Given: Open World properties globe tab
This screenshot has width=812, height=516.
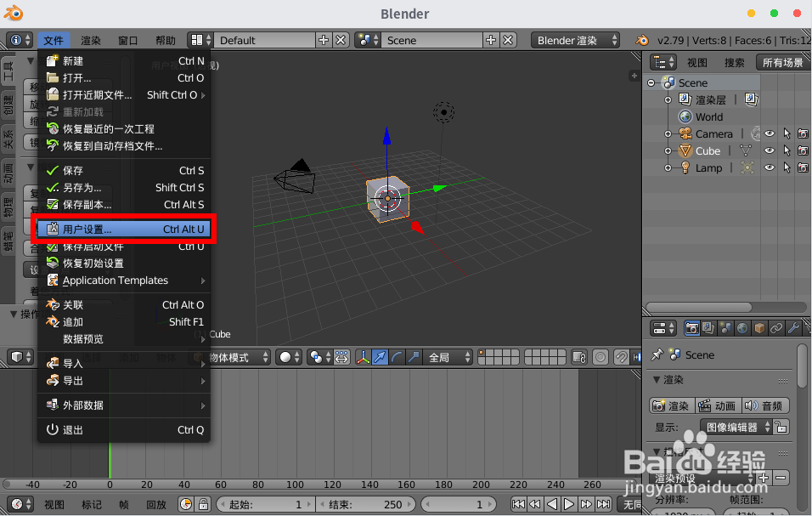Looking at the screenshot, I should (x=742, y=328).
